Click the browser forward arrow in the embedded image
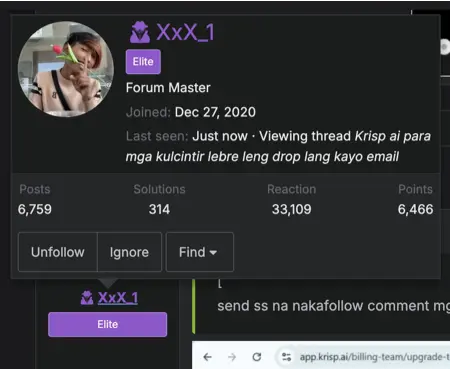Image resolution: width=450 pixels, height=369 pixels. [232, 357]
